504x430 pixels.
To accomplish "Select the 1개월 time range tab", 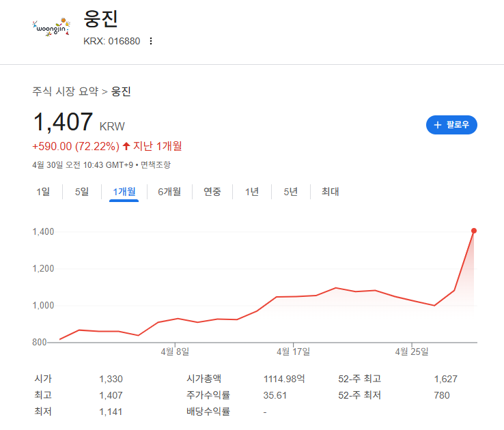I will click(x=124, y=192).
